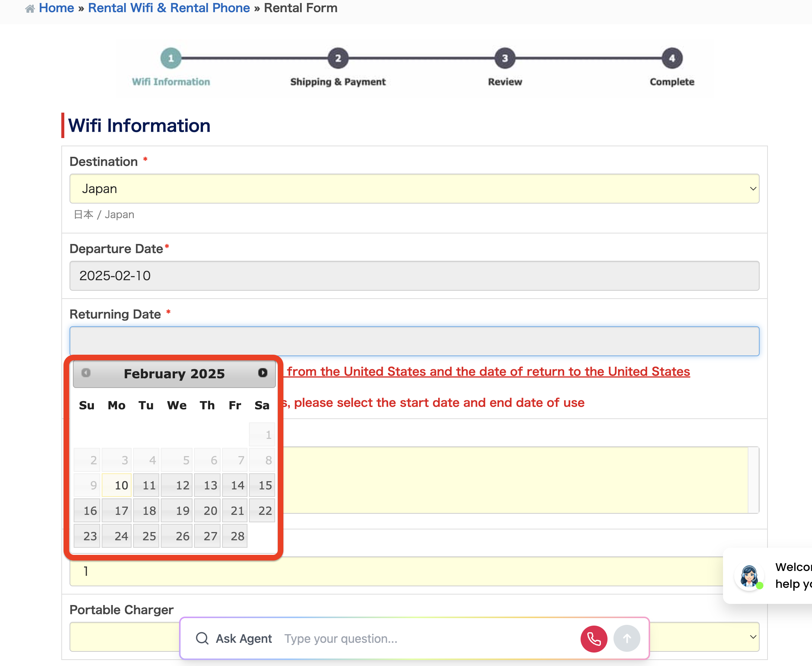The height and width of the screenshot is (666, 812).
Task: Go to previous month in calendar
Action: [x=86, y=373]
